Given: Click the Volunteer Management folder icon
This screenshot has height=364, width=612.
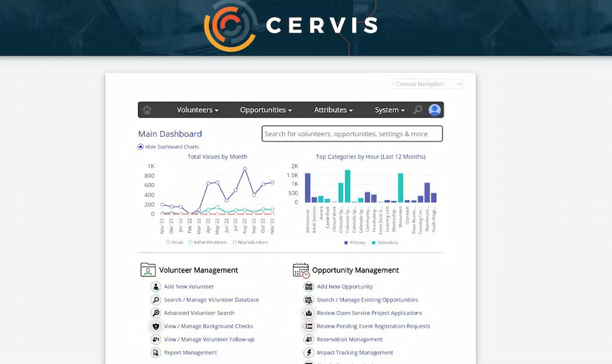Looking at the screenshot, I should point(148,270).
